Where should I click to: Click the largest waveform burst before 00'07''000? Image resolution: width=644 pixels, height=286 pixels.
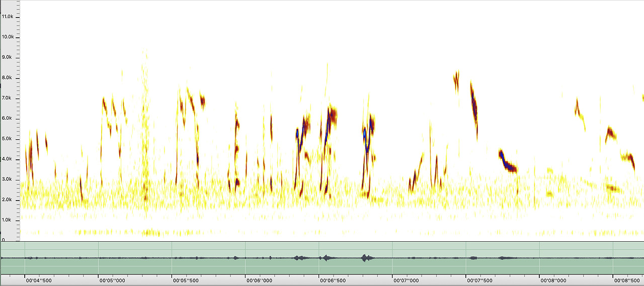click(365, 258)
